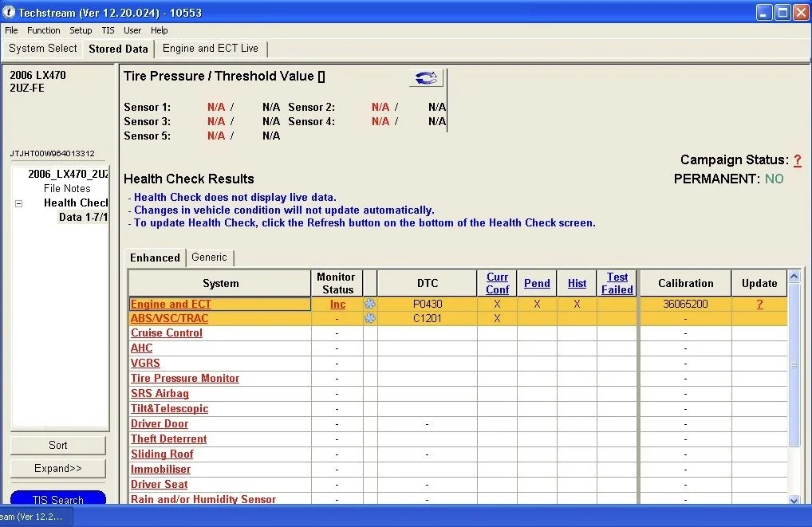The width and height of the screenshot is (812, 527).
Task: Open the Setup menu
Action: [81, 30]
